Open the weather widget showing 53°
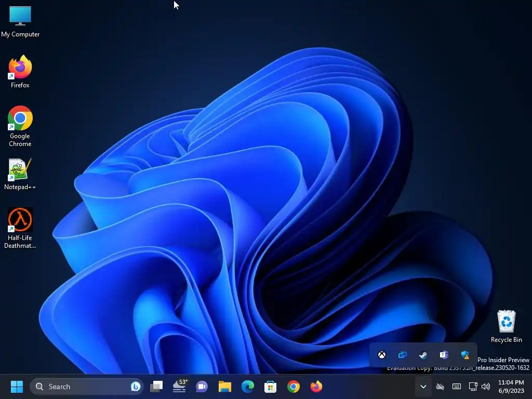 179,387
